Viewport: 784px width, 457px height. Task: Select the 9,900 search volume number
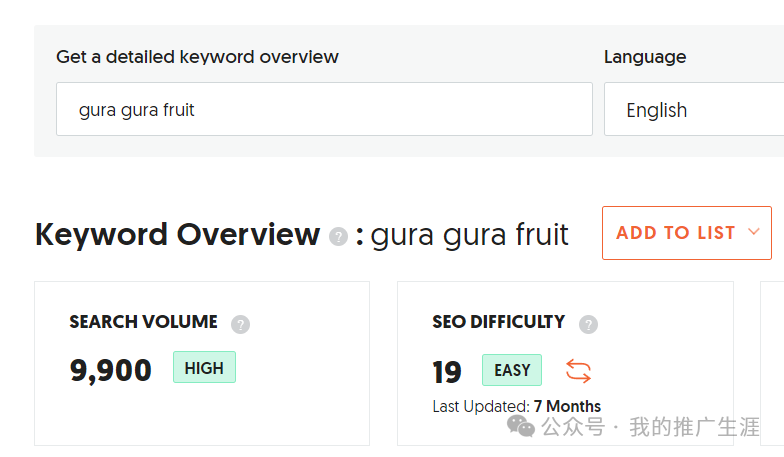click(x=110, y=371)
